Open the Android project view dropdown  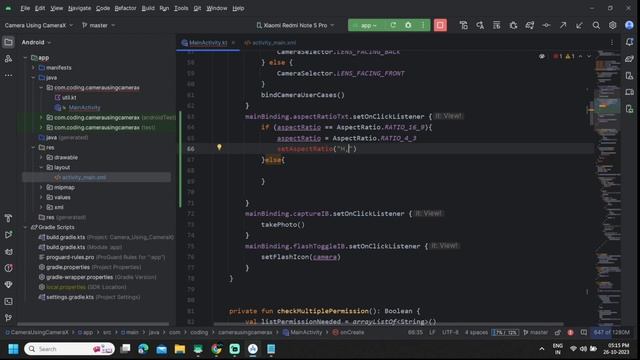coord(36,42)
